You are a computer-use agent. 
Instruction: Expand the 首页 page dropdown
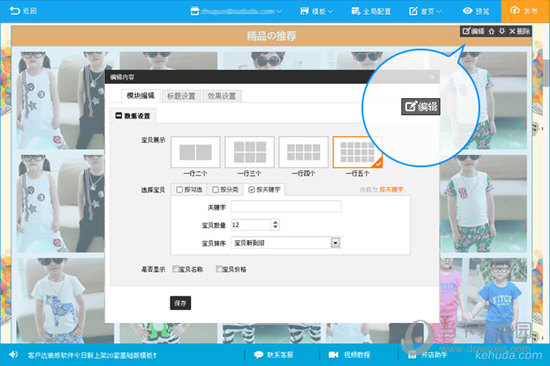(x=425, y=11)
